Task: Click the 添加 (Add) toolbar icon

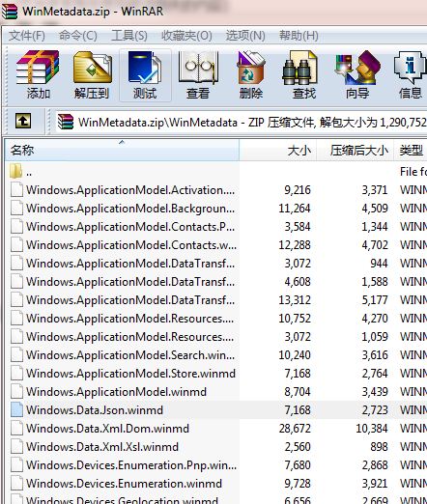Action: pos(38,74)
